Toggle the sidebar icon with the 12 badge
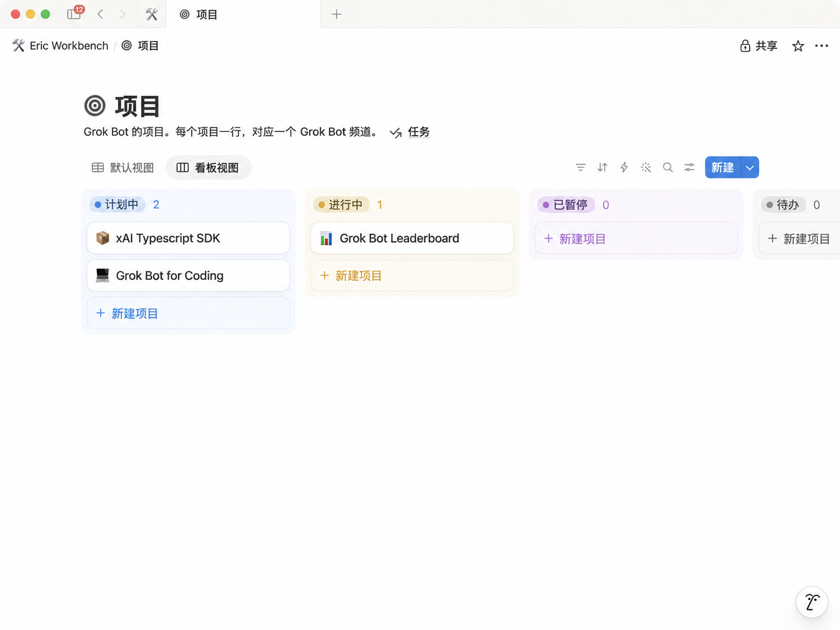This screenshot has width=840, height=630. (75, 13)
